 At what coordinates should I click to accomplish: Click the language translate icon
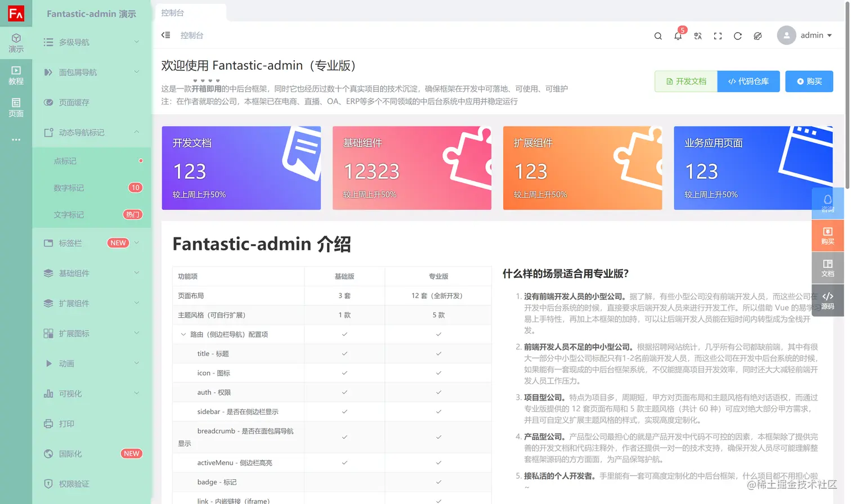pyautogui.click(x=698, y=36)
